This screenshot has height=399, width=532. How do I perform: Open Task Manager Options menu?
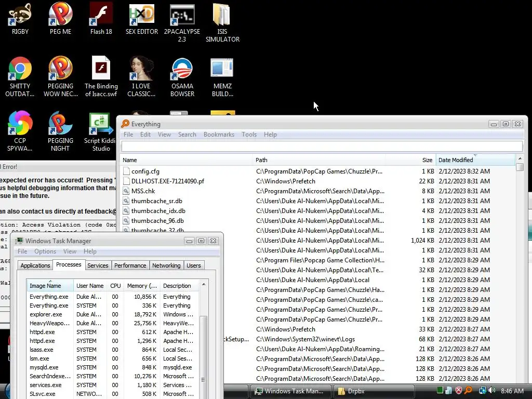(45, 251)
